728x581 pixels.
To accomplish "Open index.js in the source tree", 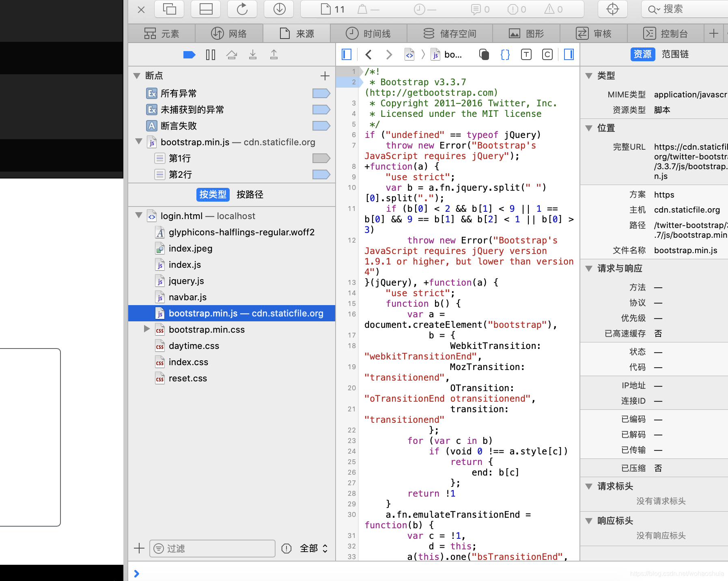I will pos(232,265).
